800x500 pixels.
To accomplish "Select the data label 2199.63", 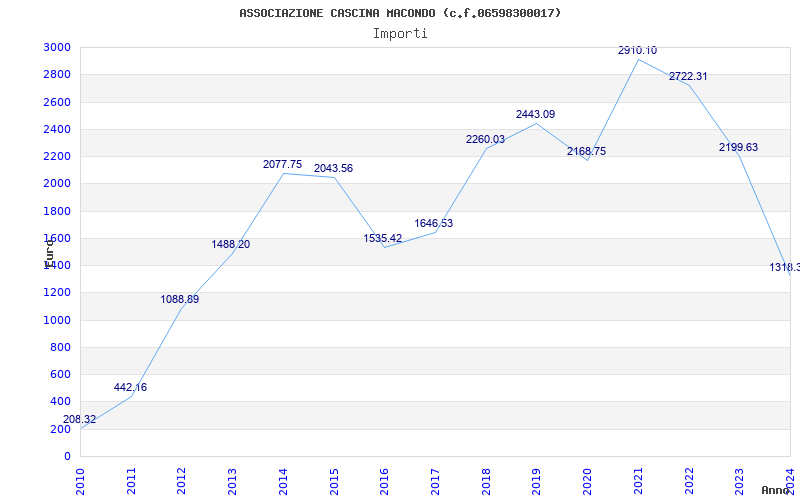I will [x=738, y=147].
